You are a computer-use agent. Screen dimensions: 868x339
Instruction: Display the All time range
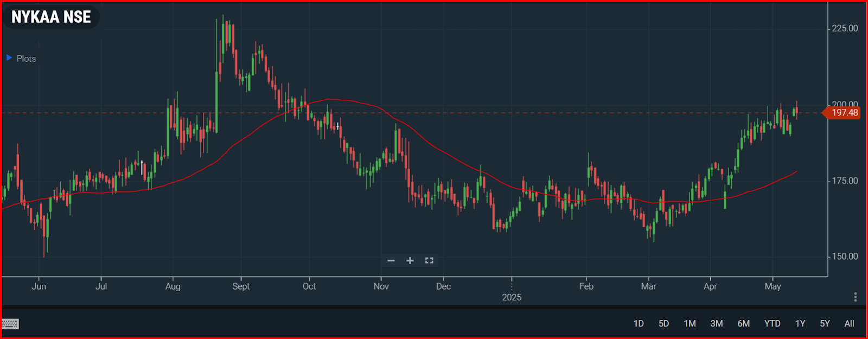(x=849, y=324)
